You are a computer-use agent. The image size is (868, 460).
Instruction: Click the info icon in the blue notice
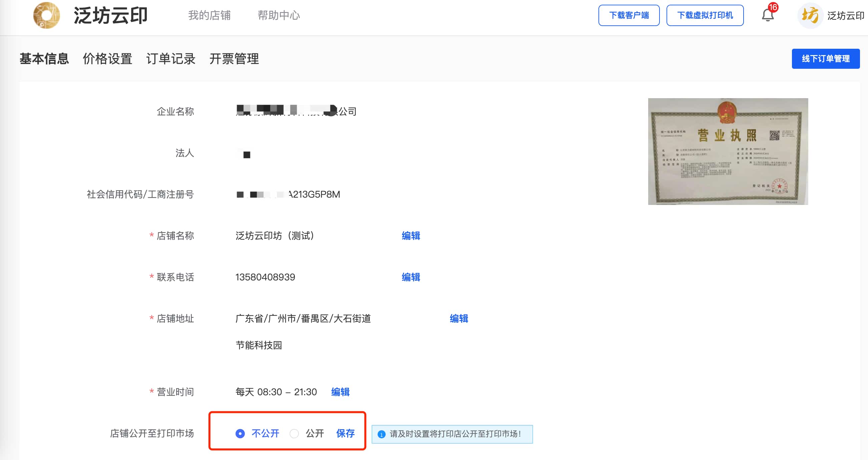(381, 434)
